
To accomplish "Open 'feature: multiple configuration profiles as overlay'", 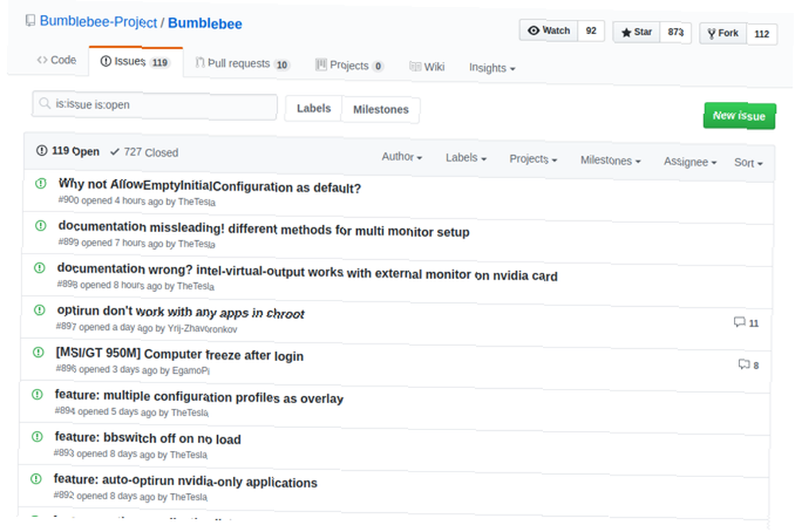I will click(x=199, y=397).
